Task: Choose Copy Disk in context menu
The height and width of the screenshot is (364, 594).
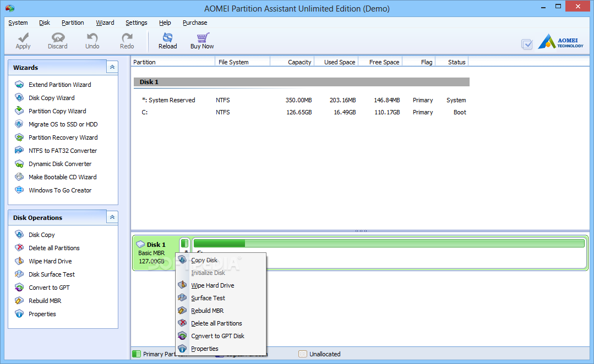Action: [x=221, y=260]
